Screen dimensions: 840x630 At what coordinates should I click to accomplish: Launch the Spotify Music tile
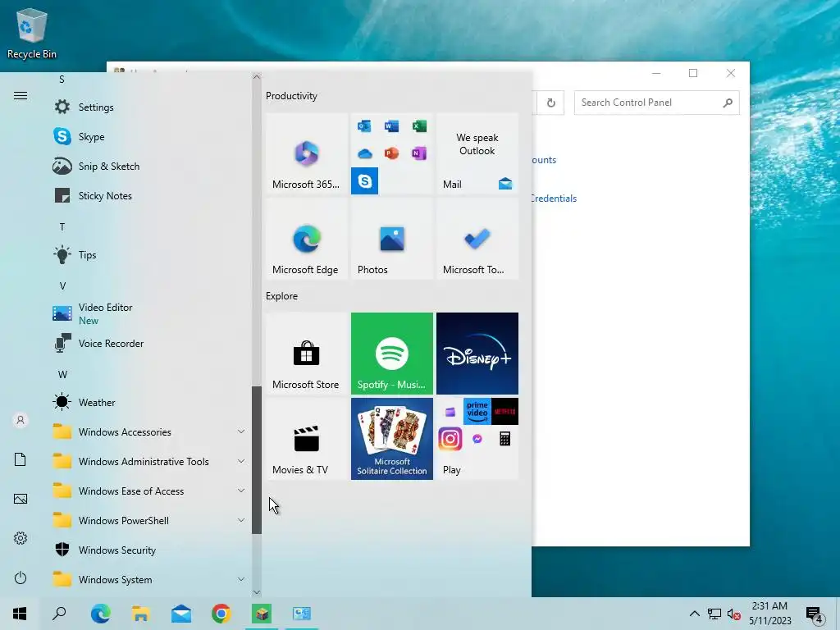392,354
